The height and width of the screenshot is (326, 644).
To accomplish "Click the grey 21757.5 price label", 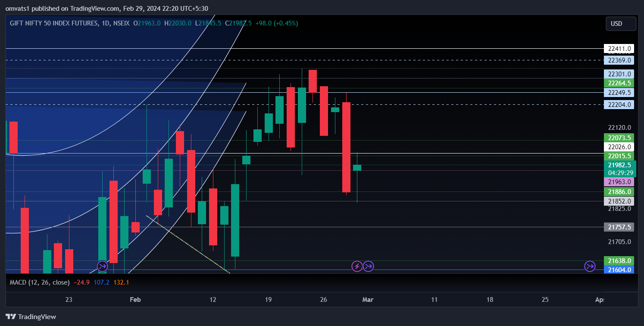I will tap(619, 227).
